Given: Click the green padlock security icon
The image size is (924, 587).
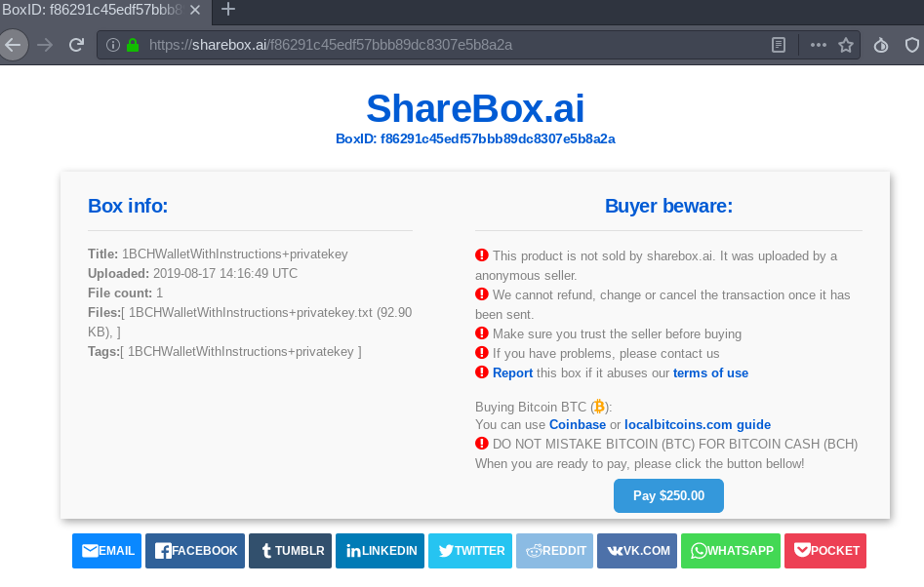Looking at the screenshot, I should point(133,45).
